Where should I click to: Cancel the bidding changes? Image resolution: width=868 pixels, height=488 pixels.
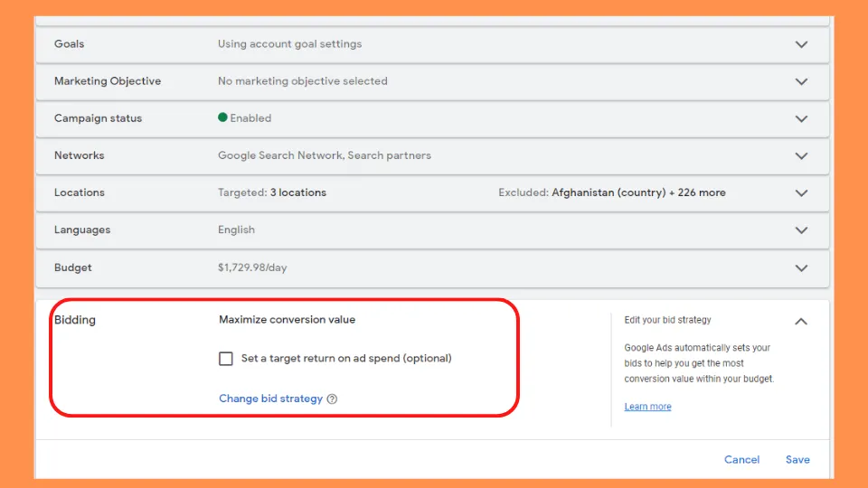[x=741, y=459]
